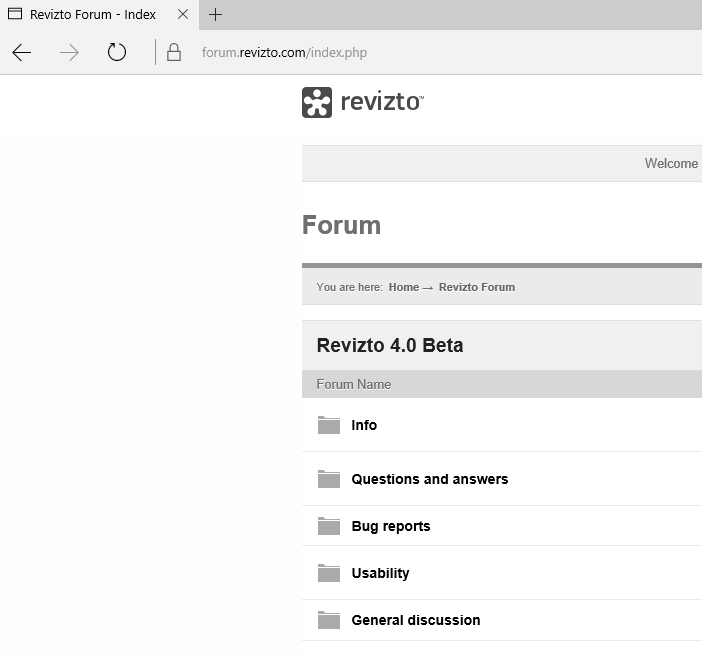Click the padlock site security icon

[x=174, y=53]
